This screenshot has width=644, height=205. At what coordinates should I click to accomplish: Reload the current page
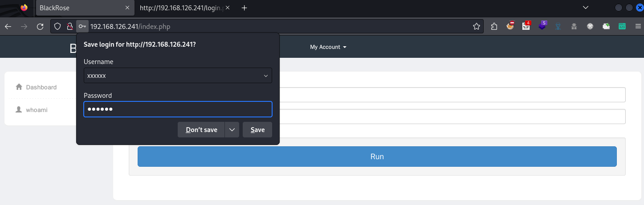pos(40,27)
